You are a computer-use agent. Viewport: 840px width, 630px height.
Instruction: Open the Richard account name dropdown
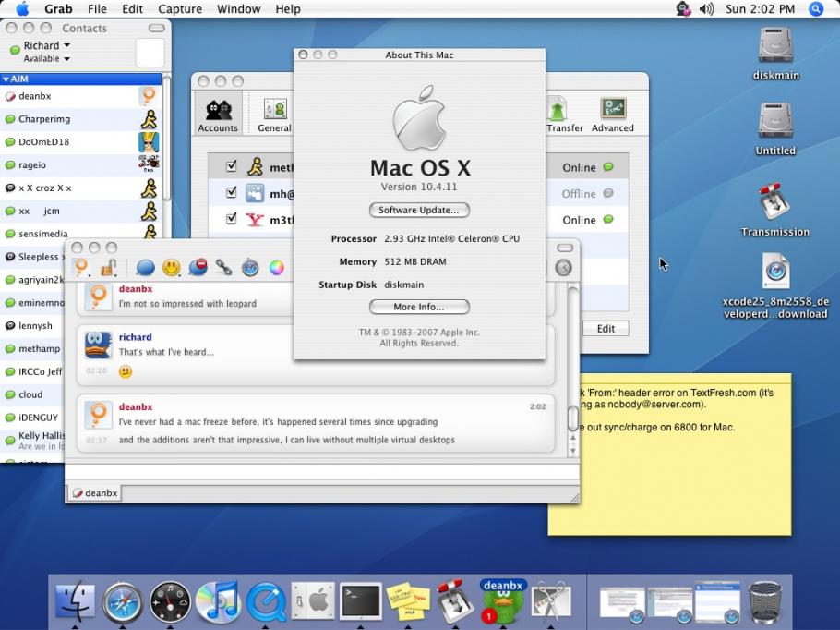tap(46, 45)
